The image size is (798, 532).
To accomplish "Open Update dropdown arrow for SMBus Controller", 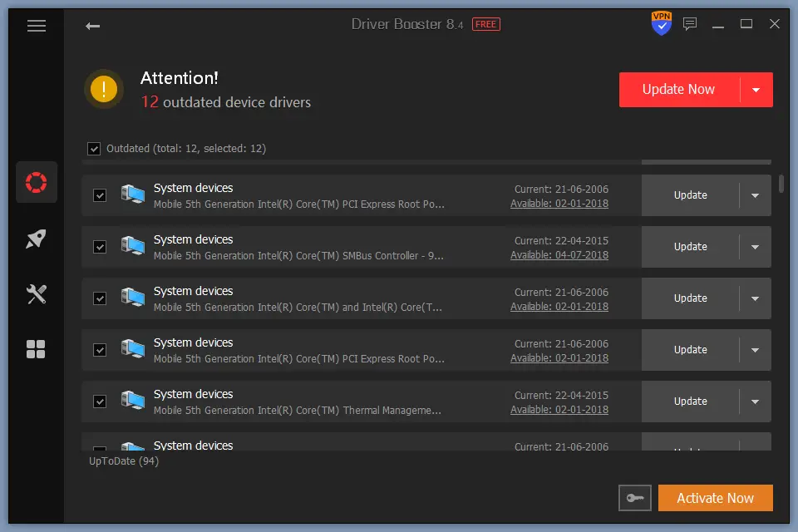I will click(756, 247).
